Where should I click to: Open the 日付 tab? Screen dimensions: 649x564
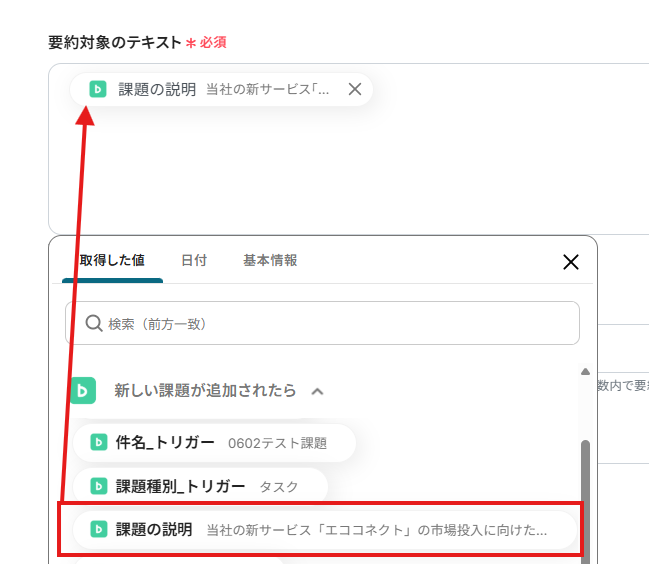[x=194, y=260]
